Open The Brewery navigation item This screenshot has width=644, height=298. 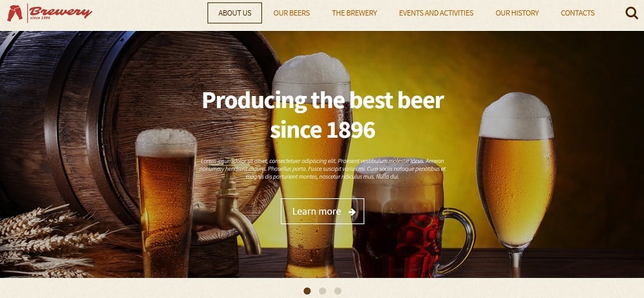coord(354,13)
